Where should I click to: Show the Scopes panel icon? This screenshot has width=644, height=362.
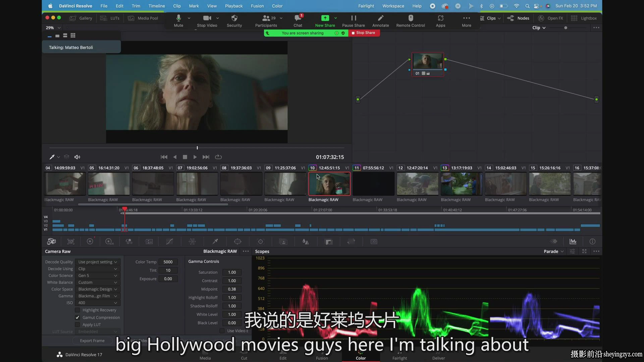573,241
